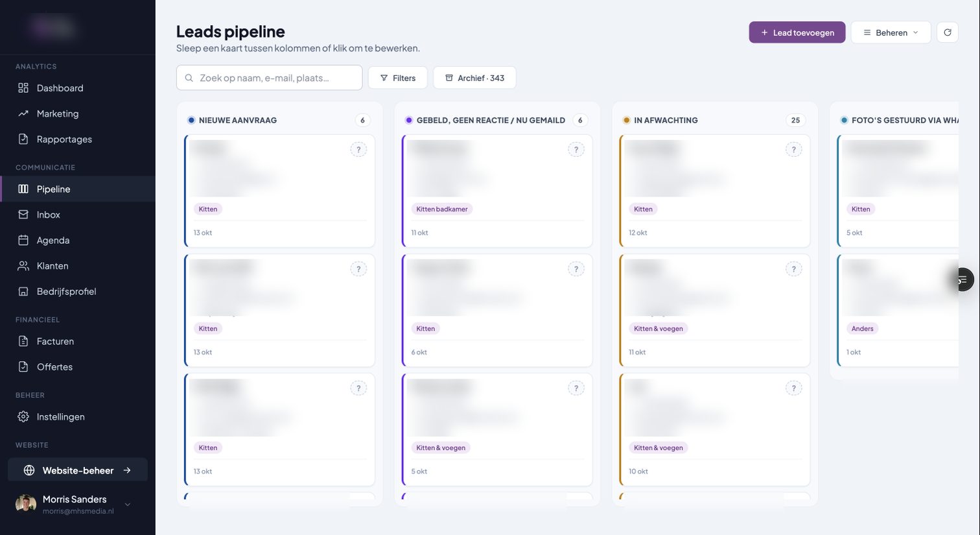The image size is (980, 535).
Task: Click the NIEUWE AANVRAAG column header
Action: pyautogui.click(x=238, y=120)
